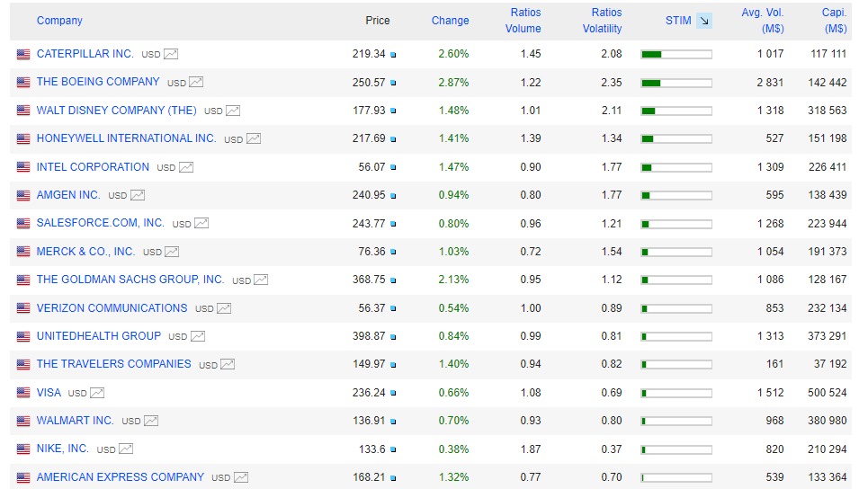Screen dimensions: 868x489
Task: Click Walmart price 136.91
Action: (369, 421)
